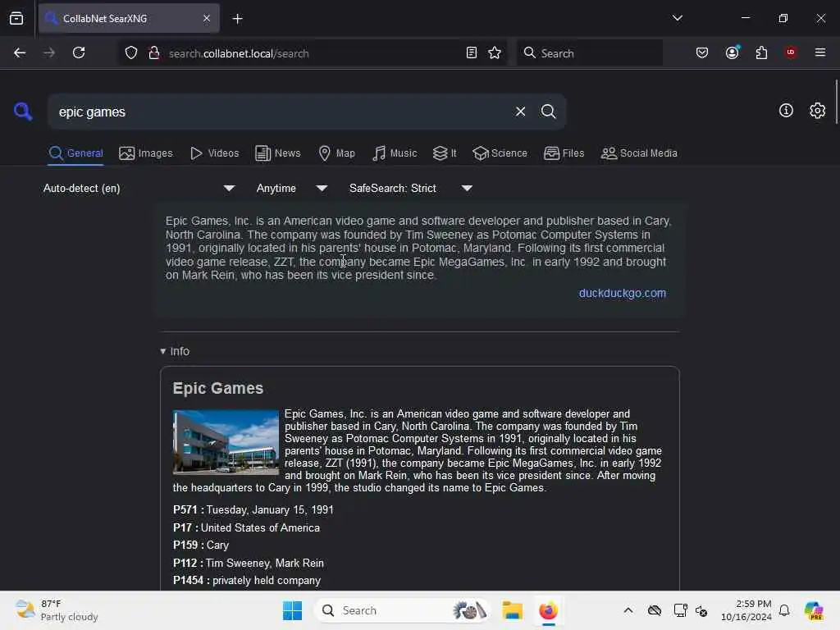Open the Firefox account menu
840x630 pixels.
click(x=732, y=52)
